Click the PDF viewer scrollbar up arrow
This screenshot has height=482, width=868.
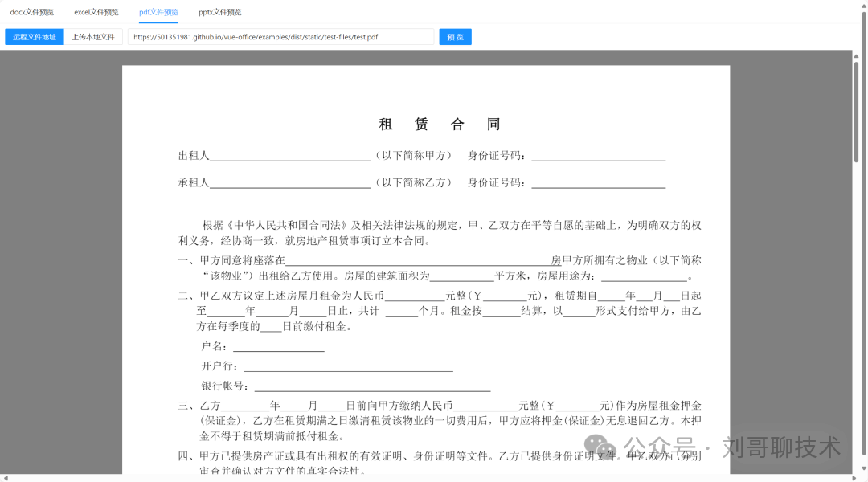855,55
